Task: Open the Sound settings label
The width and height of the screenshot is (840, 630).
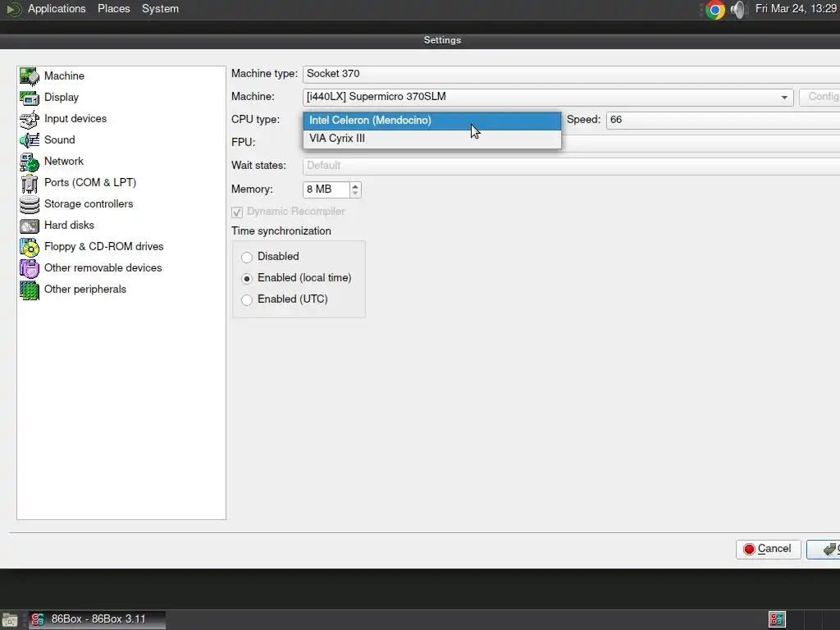Action: click(x=59, y=139)
